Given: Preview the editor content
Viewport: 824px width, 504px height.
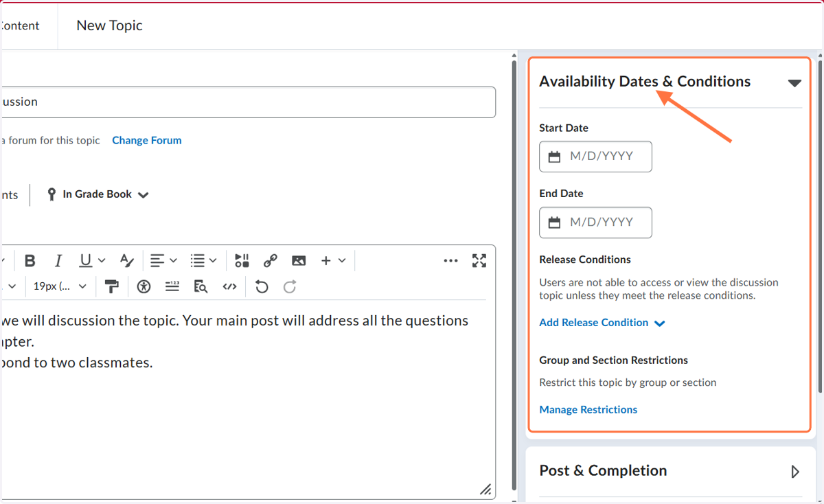Looking at the screenshot, I should pos(201,287).
